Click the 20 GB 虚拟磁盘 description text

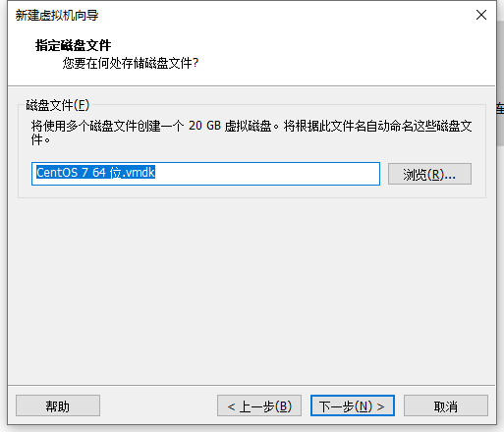[x=230, y=126]
